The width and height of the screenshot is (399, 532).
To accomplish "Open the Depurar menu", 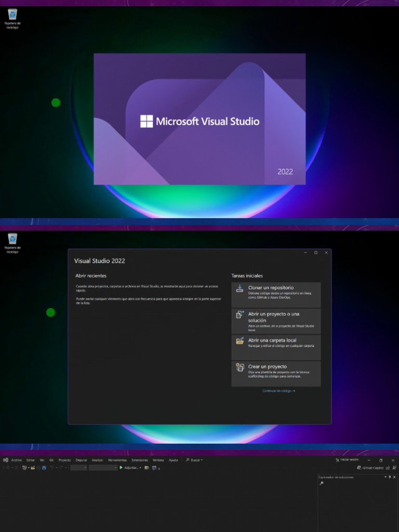I will 82,460.
